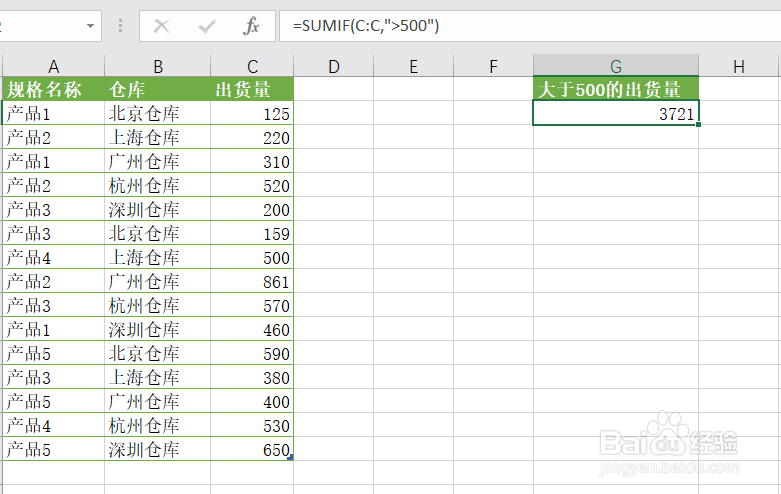Viewport: 781px width, 494px height.
Task: Click 上海仓库 in the 220 row
Action: point(144,137)
